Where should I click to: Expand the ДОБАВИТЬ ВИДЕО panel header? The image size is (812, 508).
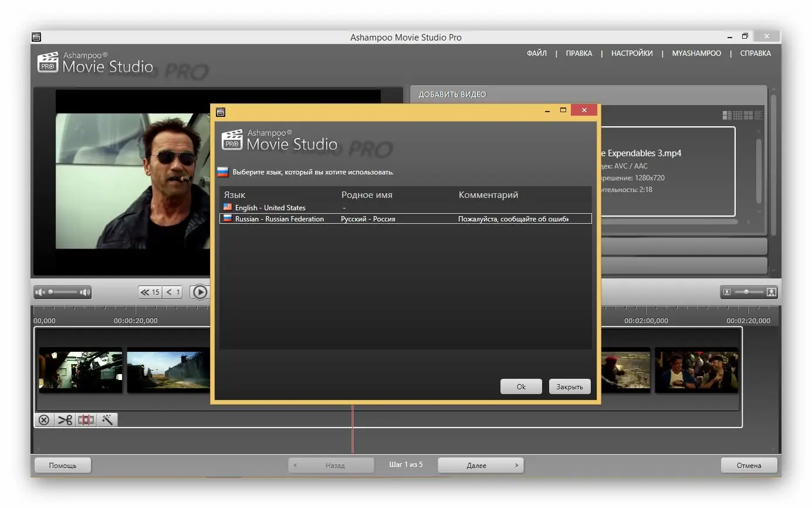click(588, 95)
